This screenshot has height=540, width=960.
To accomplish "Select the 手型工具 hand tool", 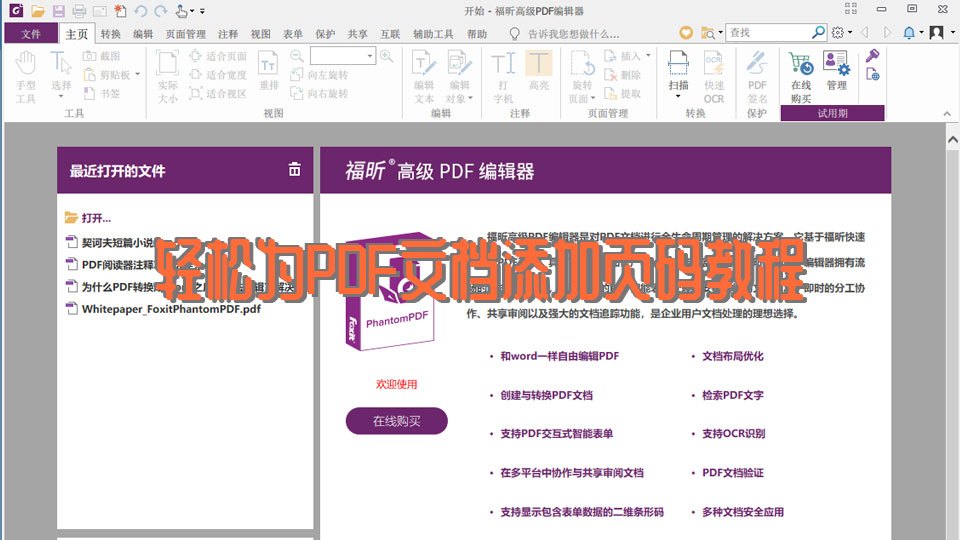I will point(26,77).
